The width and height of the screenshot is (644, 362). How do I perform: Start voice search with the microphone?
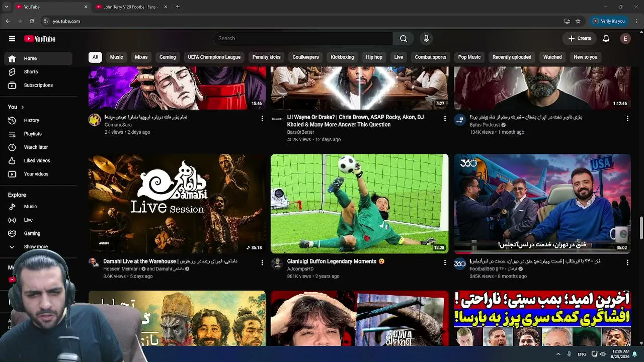click(426, 38)
